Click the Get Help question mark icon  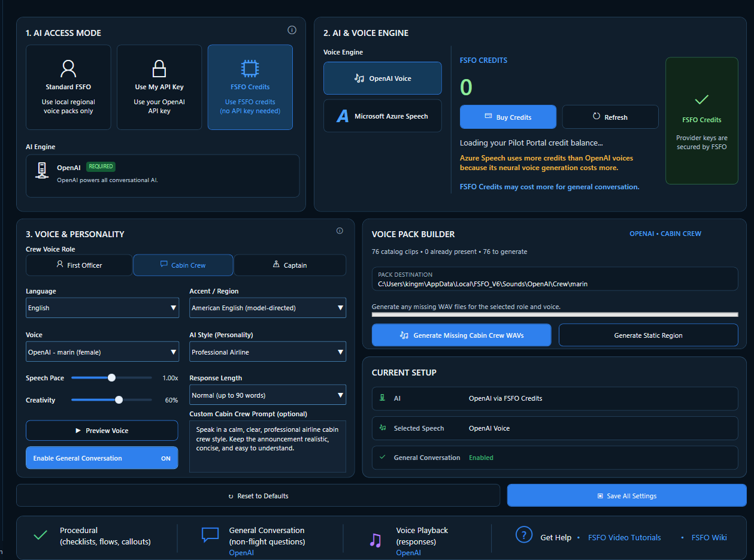(524, 535)
